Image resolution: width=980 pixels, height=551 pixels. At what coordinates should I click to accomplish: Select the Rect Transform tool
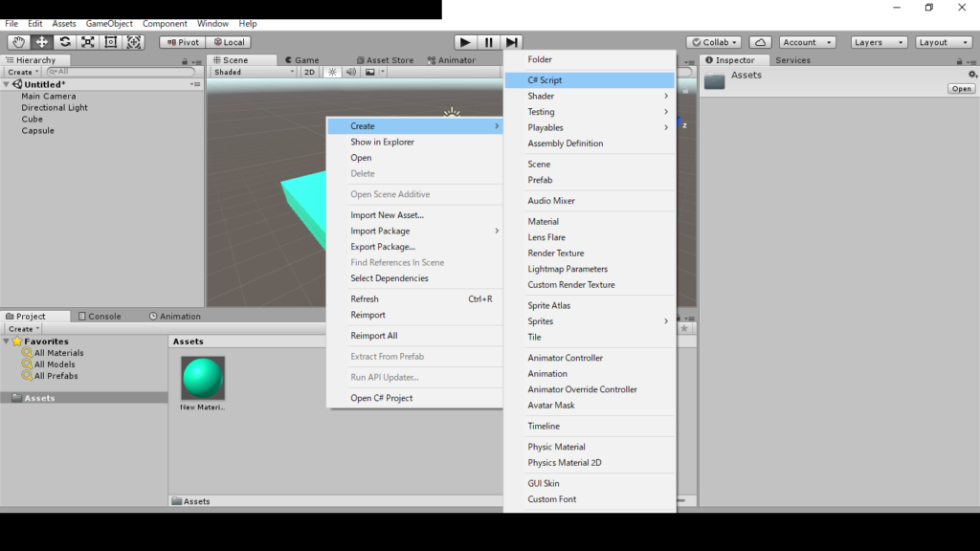(111, 42)
